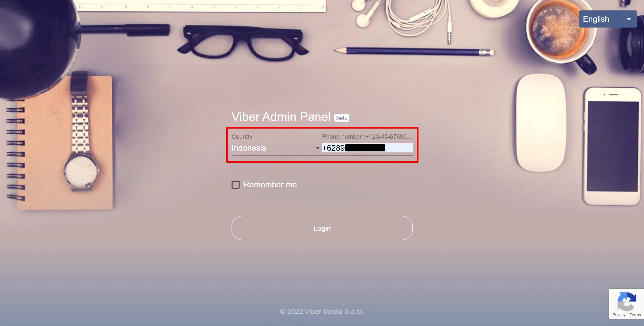
Task: Click the phone number input field
Action: coord(367,148)
